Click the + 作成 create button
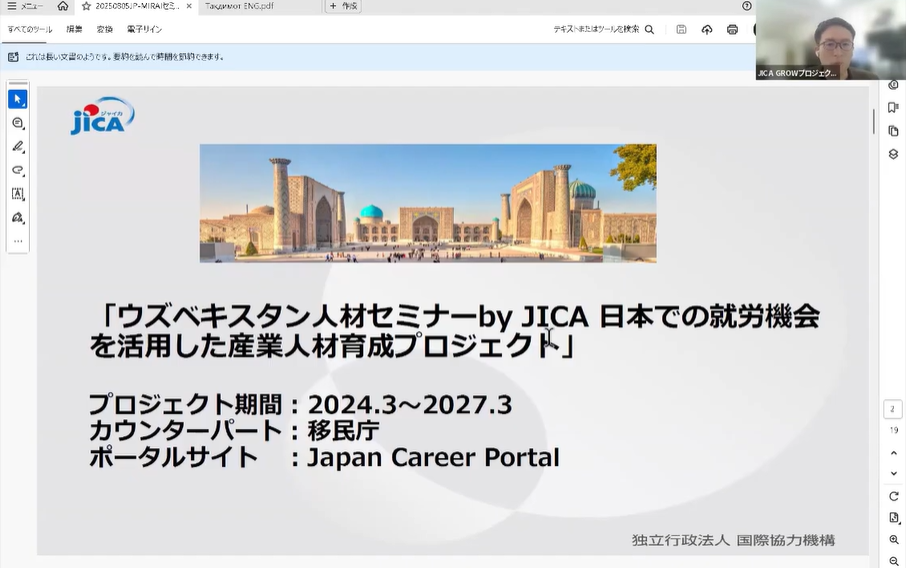This screenshot has height=568, width=906. click(x=343, y=6)
